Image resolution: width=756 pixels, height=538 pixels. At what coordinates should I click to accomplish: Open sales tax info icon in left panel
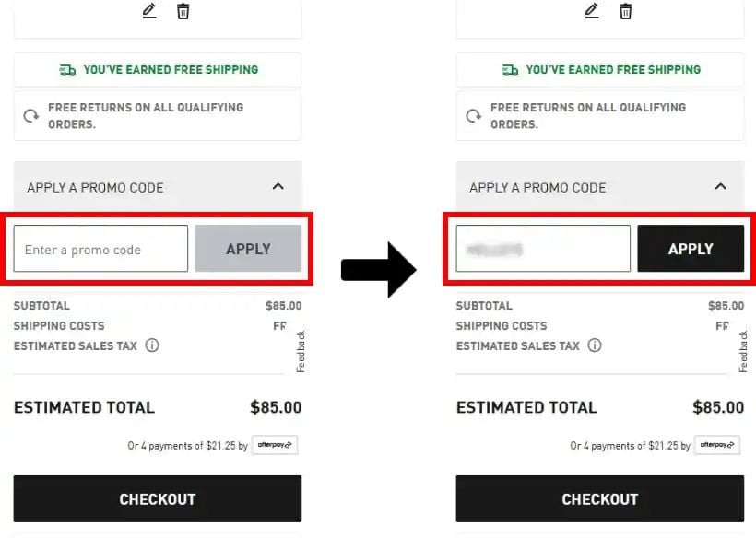click(152, 345)
